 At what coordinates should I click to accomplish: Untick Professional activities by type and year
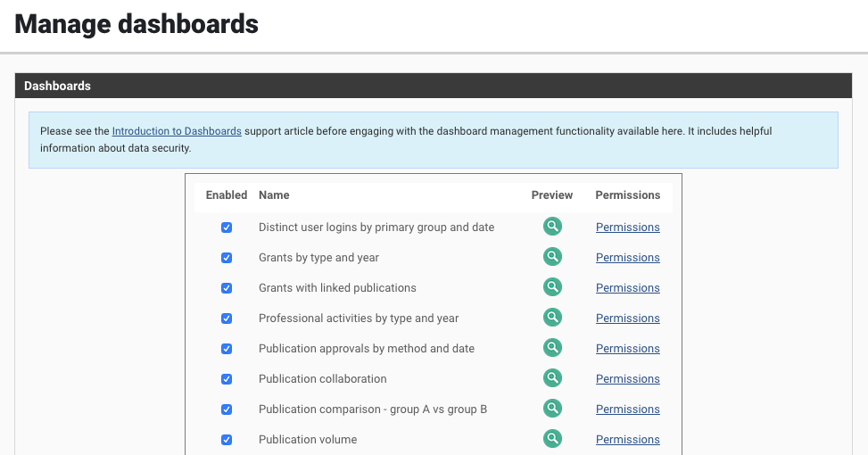pyautogui.click(x=227, y=318)
